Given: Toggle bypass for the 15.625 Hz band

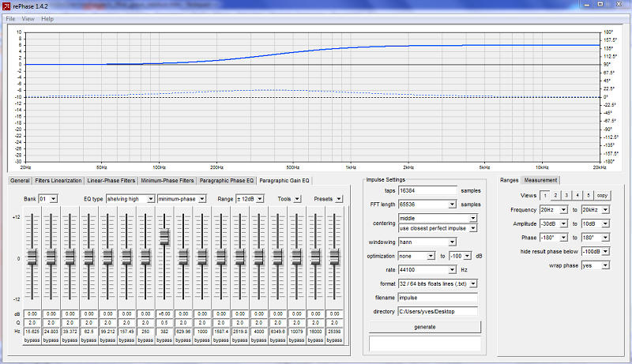Looking at the screenshot, I should pos(32,340).
